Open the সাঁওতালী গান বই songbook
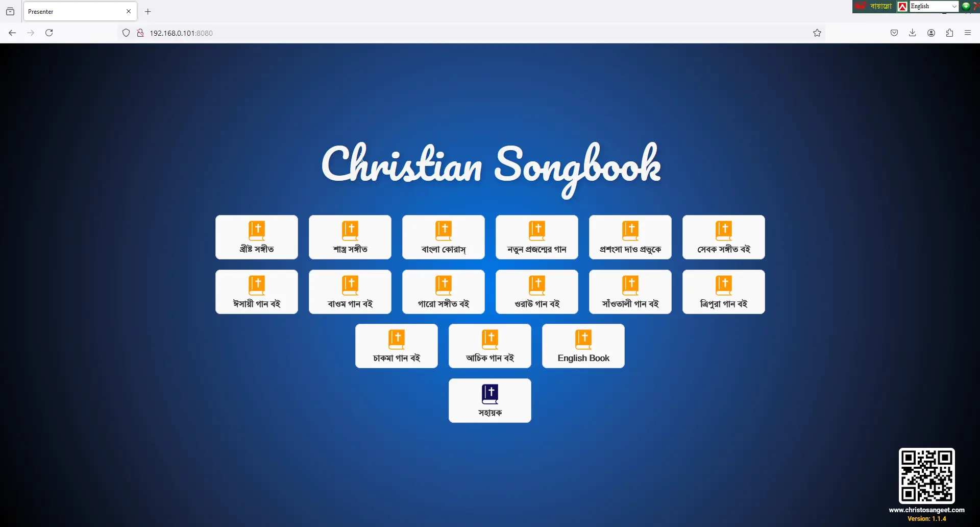 pos(629,292)
